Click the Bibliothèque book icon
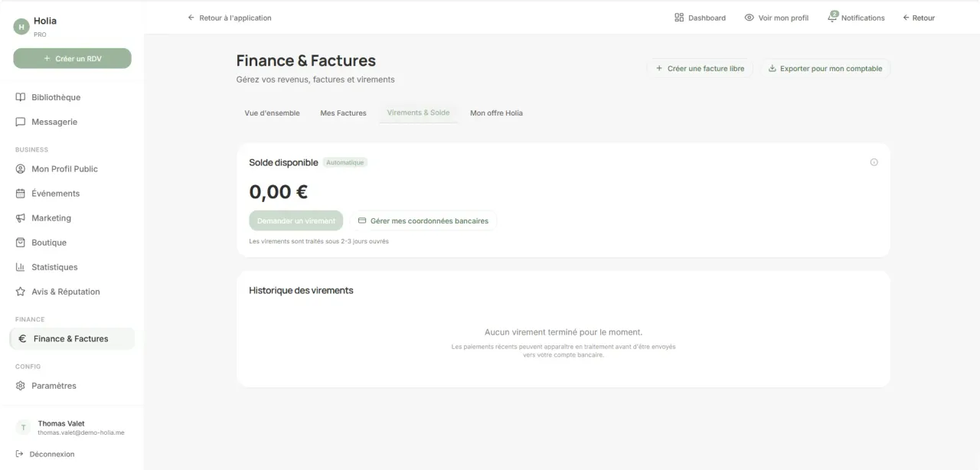This screenshot has width=980, height=470. (x=21, y=97)
